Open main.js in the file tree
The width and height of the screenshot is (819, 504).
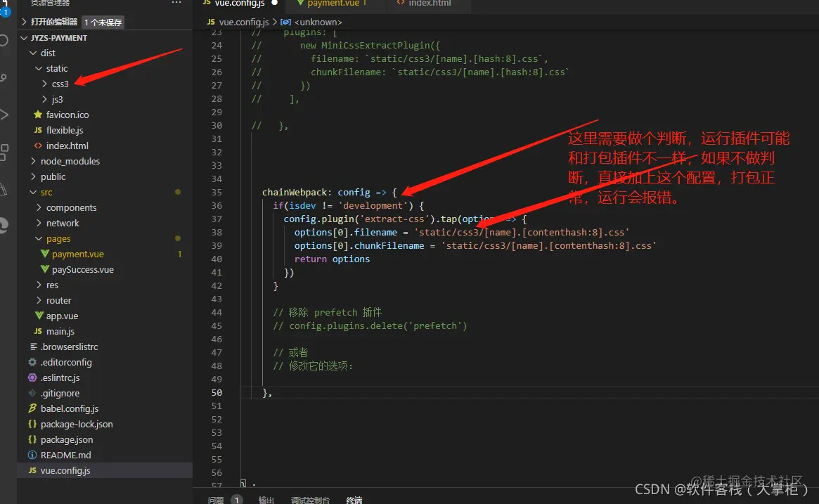pyautogui.click(x=60, y=331)
